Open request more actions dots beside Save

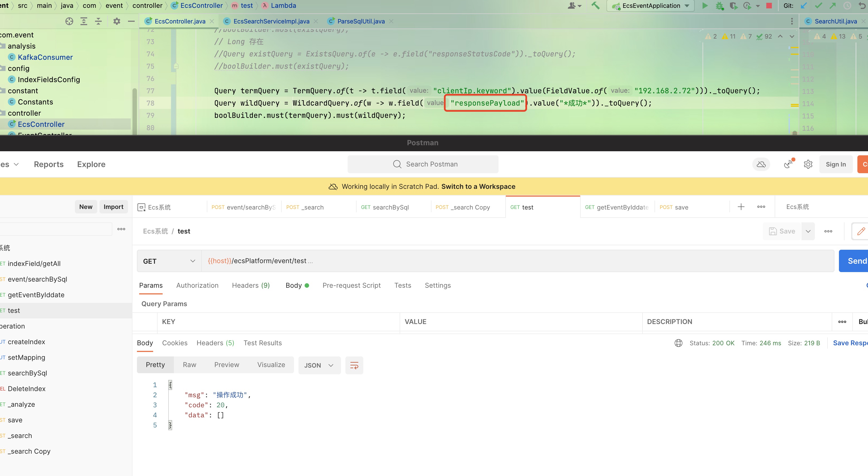pos(828,231)
